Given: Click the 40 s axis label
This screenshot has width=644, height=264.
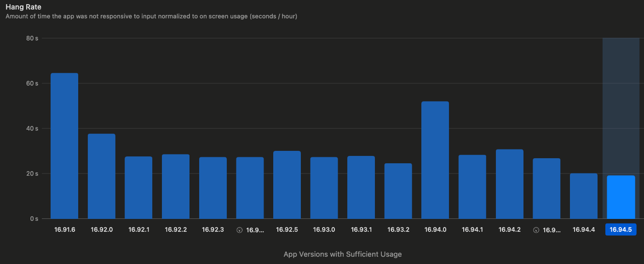Looking at the screenshot, I should pyautogui.click(x=32, y=128).
